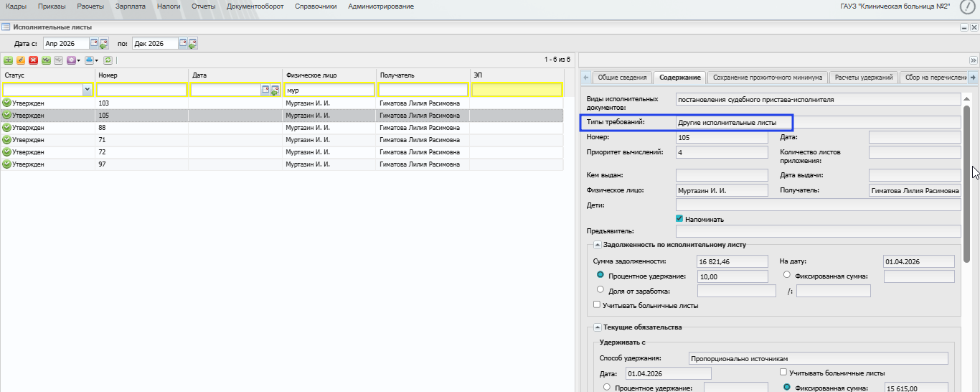The width and height of the screenshot is (980, 392).
Task: Open dropdown arrow next to printer icon
Action: click(x=97, y=61)
